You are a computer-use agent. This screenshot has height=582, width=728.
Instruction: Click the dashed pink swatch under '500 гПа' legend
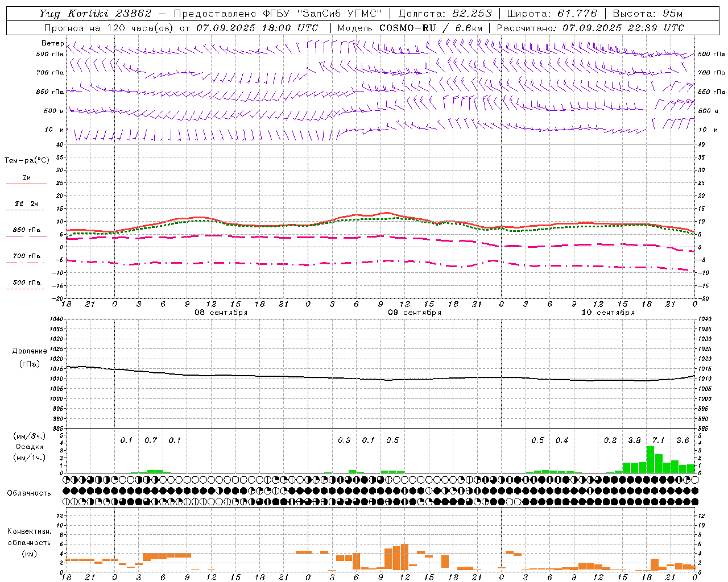(x=26, y=289)
